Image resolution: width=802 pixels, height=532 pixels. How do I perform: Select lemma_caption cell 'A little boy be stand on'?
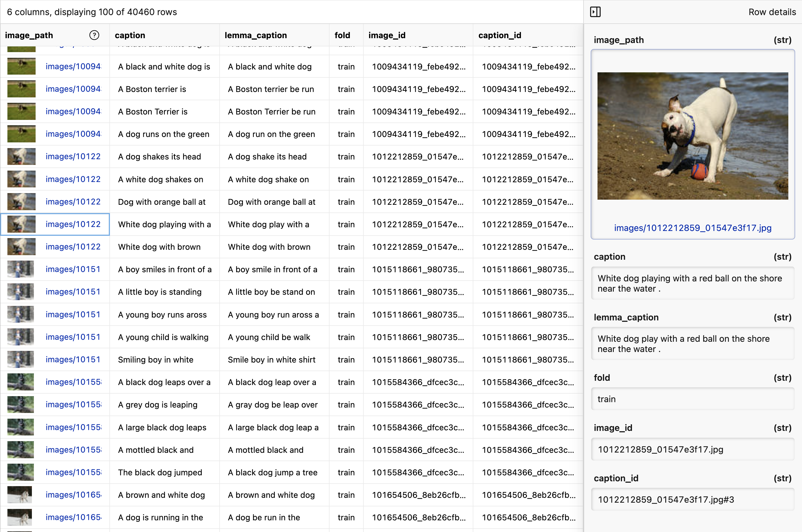pos(275,292)
